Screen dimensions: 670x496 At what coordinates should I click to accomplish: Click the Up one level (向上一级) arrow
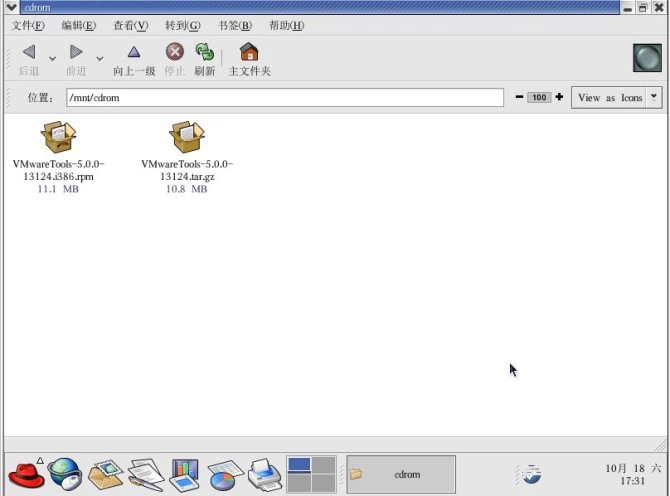[134, 53]
